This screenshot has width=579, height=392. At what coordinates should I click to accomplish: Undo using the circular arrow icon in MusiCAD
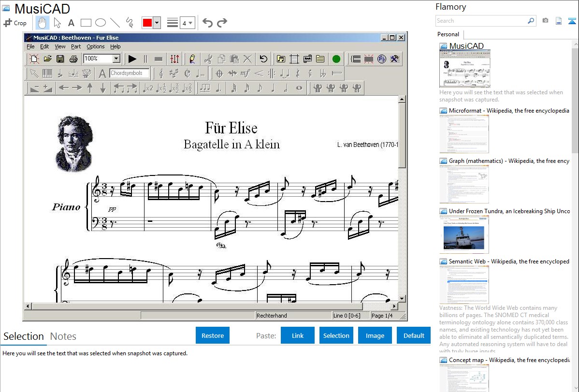(263, 59)
